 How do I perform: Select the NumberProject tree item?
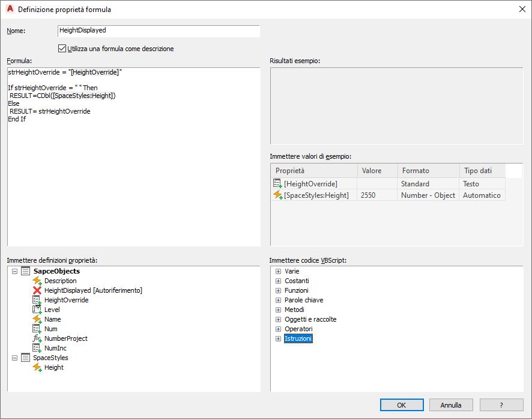(66, 338)
